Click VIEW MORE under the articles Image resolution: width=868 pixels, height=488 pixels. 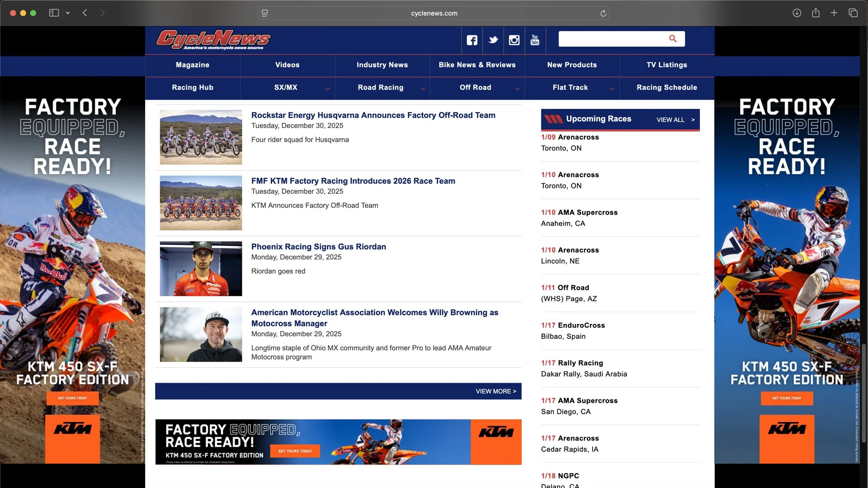tap(495, 391)
